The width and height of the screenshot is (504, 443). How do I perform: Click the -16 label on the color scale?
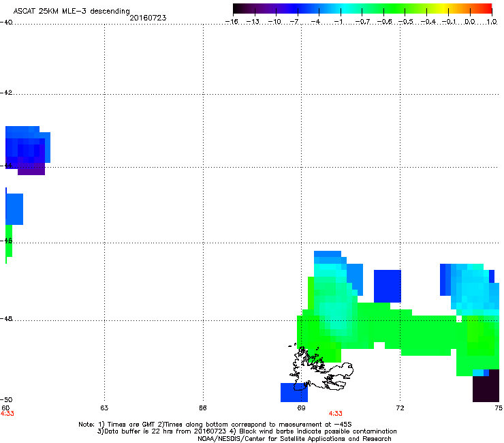[232, 22]
